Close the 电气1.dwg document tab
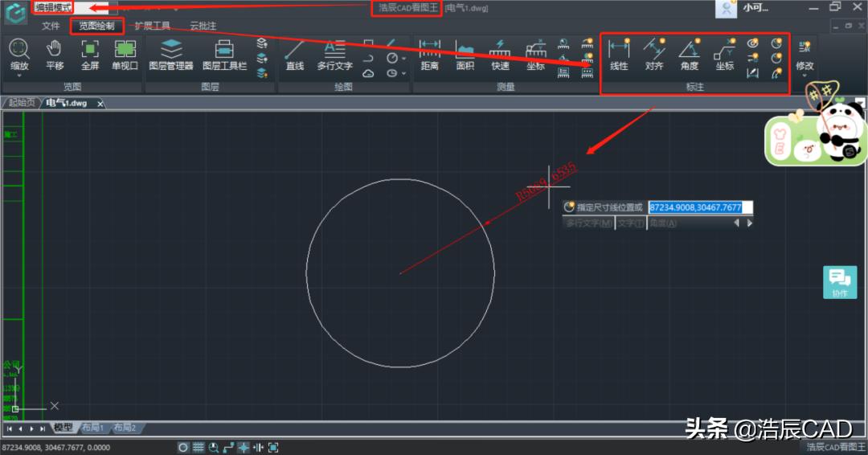Image resolution: width=868 pixels, height=455 pixels. pyautogui.click(x=100, y=104)
